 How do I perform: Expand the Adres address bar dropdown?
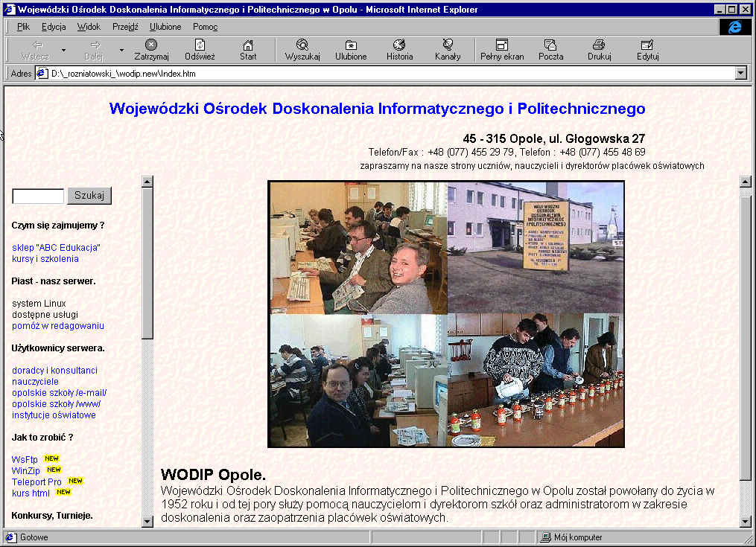click(740, 74)
